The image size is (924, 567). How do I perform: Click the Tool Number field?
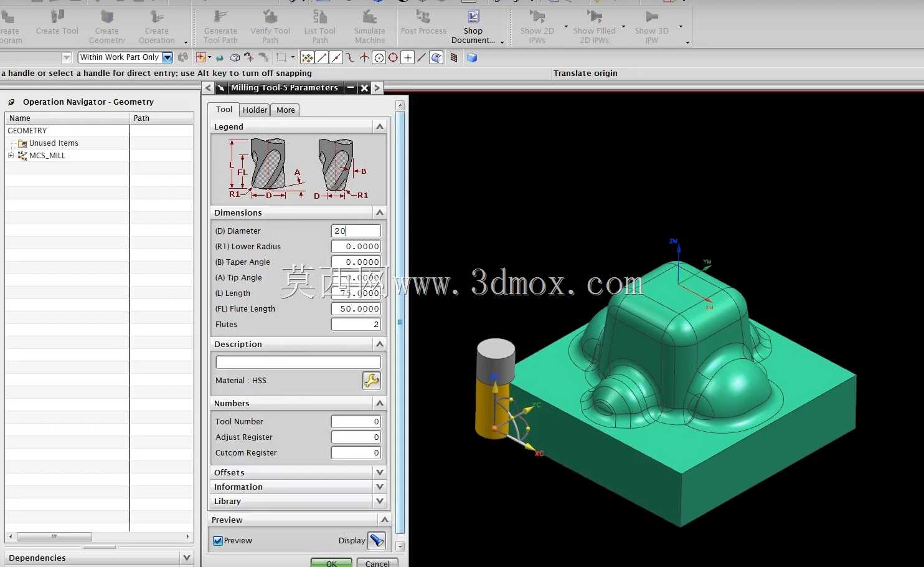tap(356, 421)
